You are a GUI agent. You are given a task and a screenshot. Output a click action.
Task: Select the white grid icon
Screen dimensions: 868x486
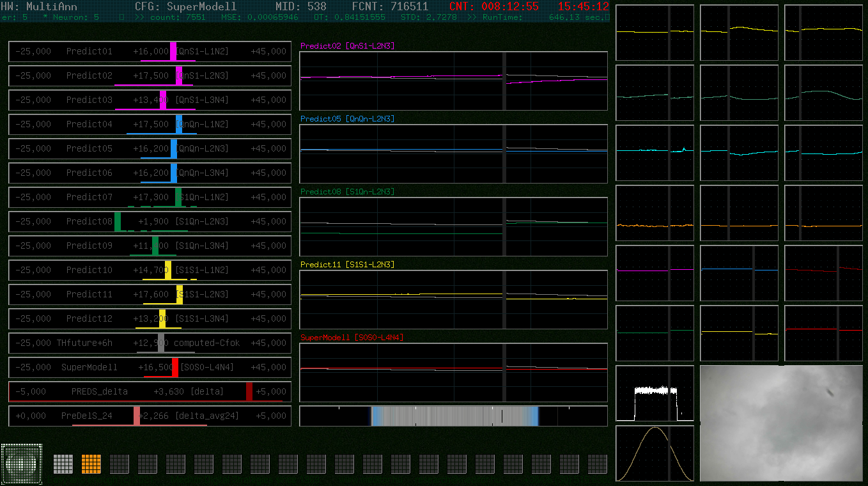63,464
